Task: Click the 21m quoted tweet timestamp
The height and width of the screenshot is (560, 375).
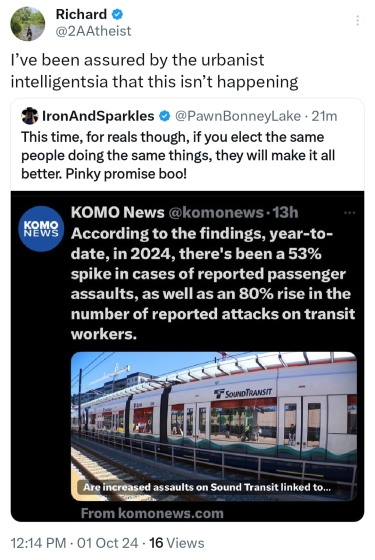Action: point(324,116)
